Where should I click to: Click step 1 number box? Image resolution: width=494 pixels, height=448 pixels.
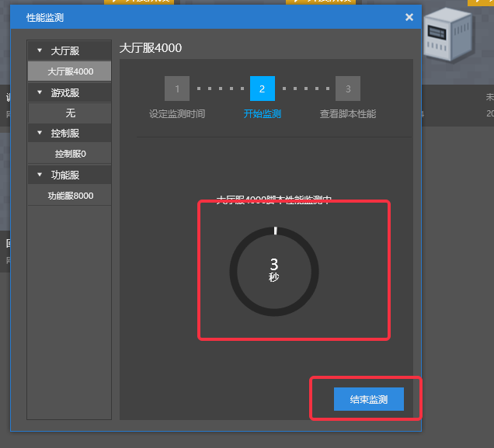[x=177, y=89]
